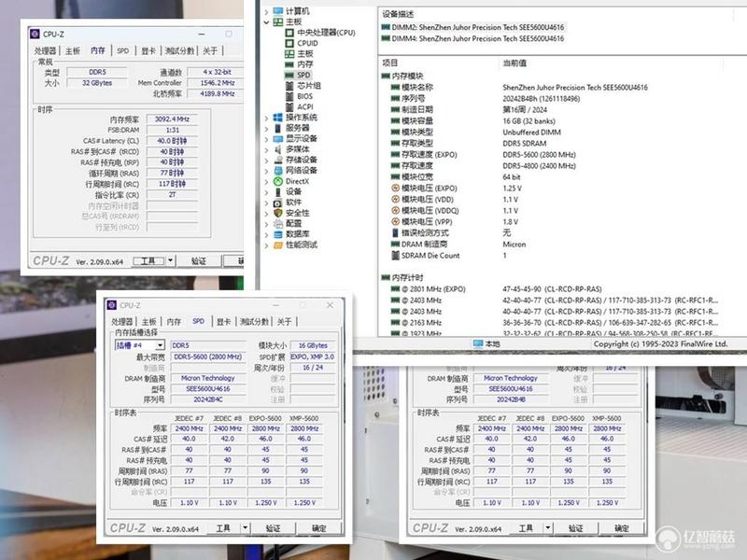Switch to SPD tab in the memory-timings CPU-Z window
The height and width of the screenshot is (560, 747).
[x=123, y=51]
